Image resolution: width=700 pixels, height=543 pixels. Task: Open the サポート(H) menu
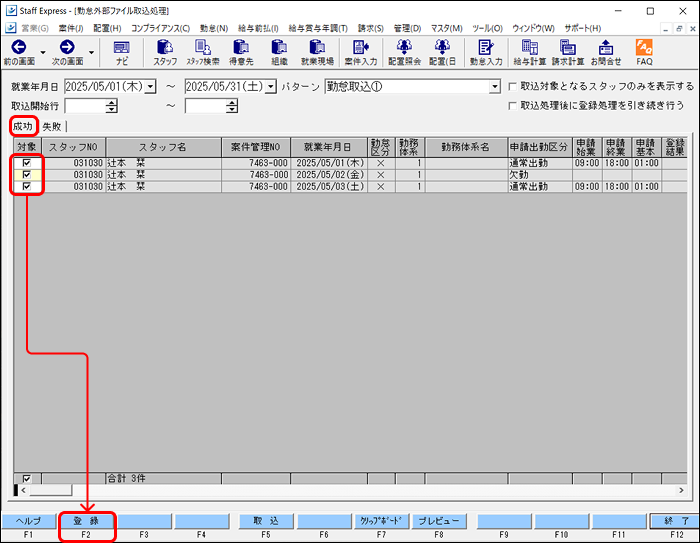click(583, 28)
